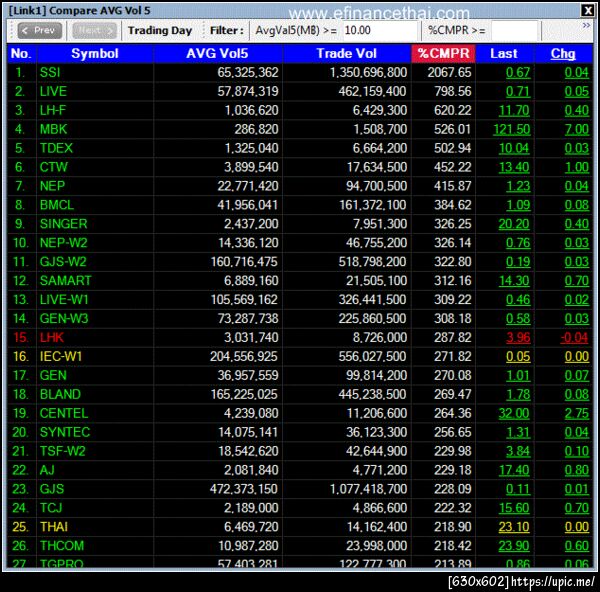Select the GEN symbol in row 17
Viewport: 600px width, 592px height.
[53, 375]
